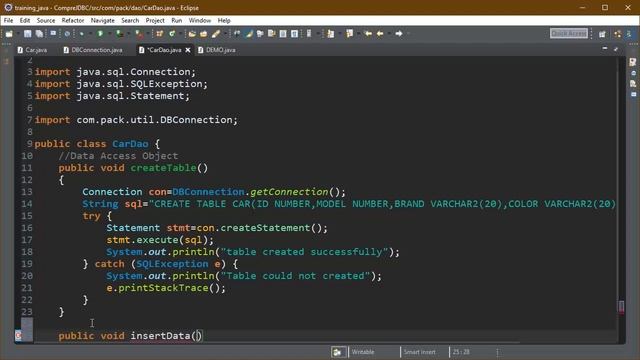
Task: Click the yellow Last Edit Location arrow
Action: [368, 33]
